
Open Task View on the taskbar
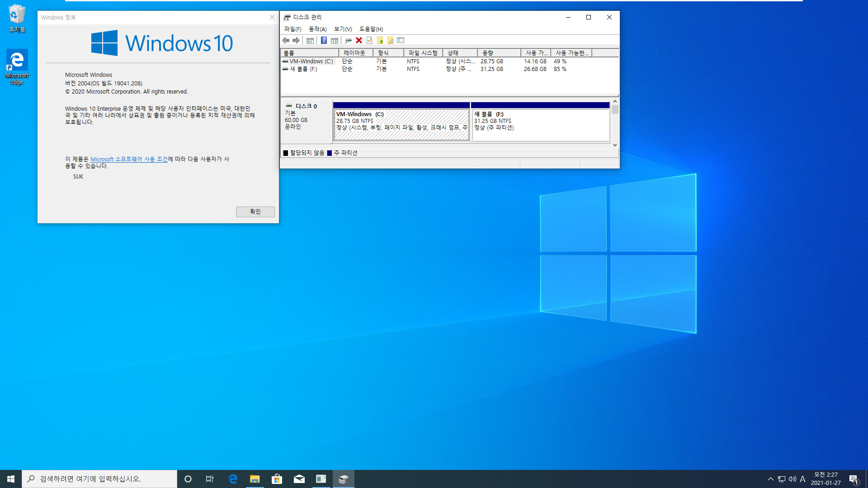tap(210, 479)
